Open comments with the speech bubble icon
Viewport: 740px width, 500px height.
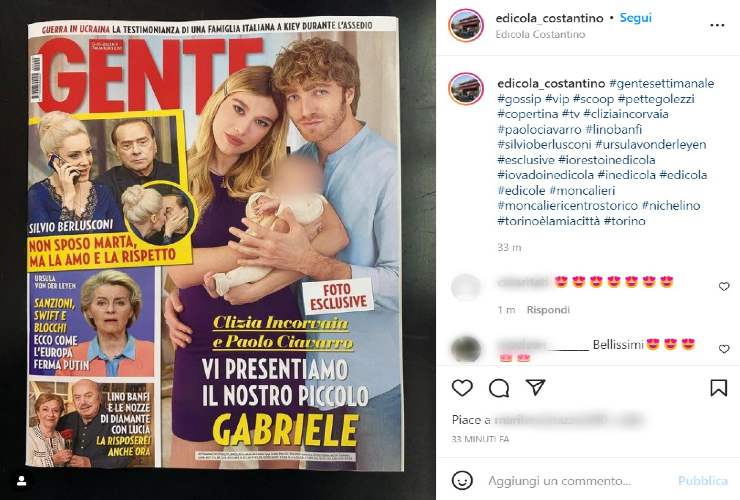[x=499, y=388]
